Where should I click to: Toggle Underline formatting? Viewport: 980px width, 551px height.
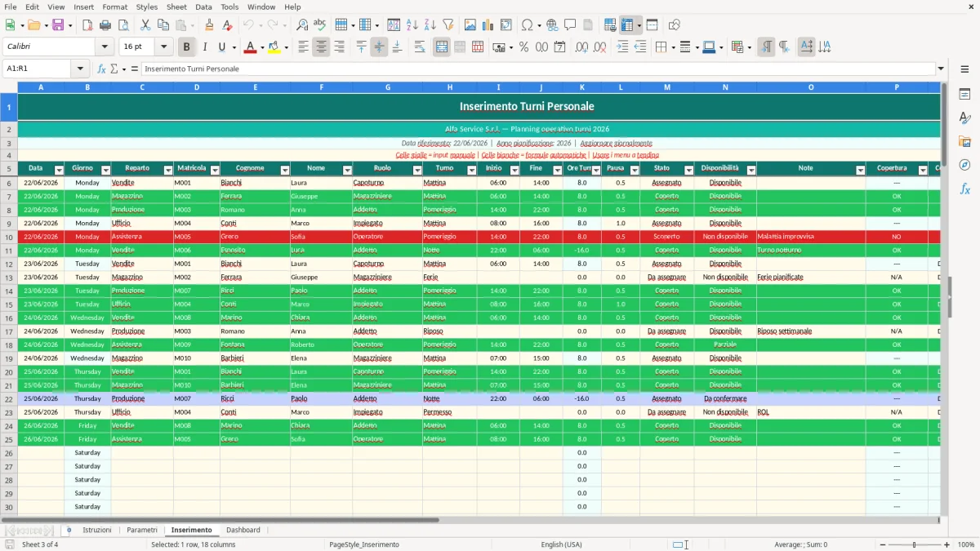pos(221,47)
